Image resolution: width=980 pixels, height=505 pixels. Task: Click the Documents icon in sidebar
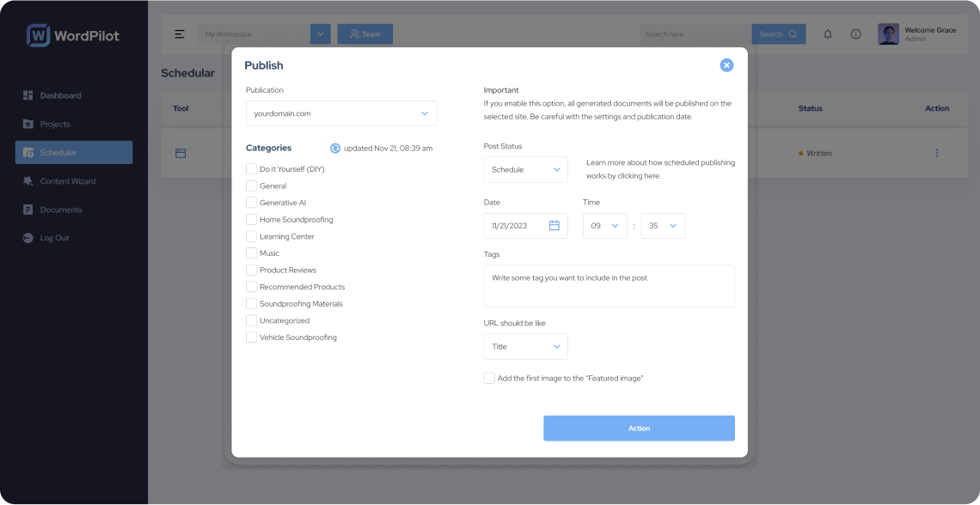pyautogui.click(x=28, y=210)
